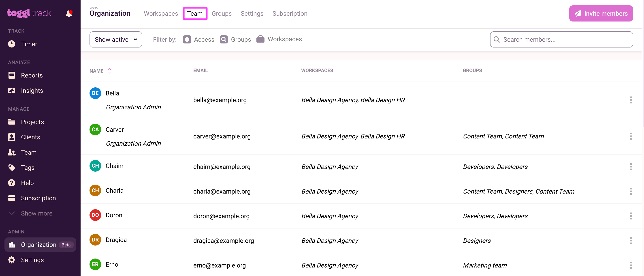This screenshot has height=276, width=644.
Task: Switch to the Workspaces tab
Action: click(x=161, y=13)
